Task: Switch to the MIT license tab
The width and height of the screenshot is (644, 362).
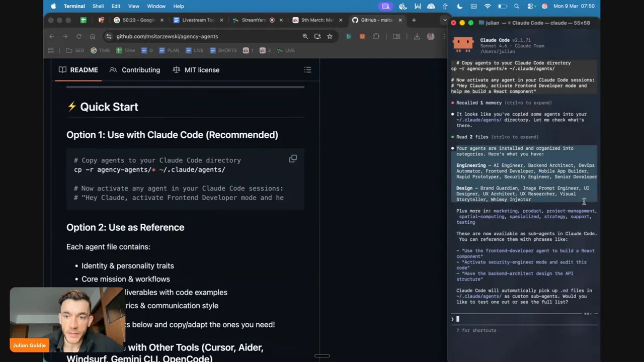Action: [x=196, y=70]
